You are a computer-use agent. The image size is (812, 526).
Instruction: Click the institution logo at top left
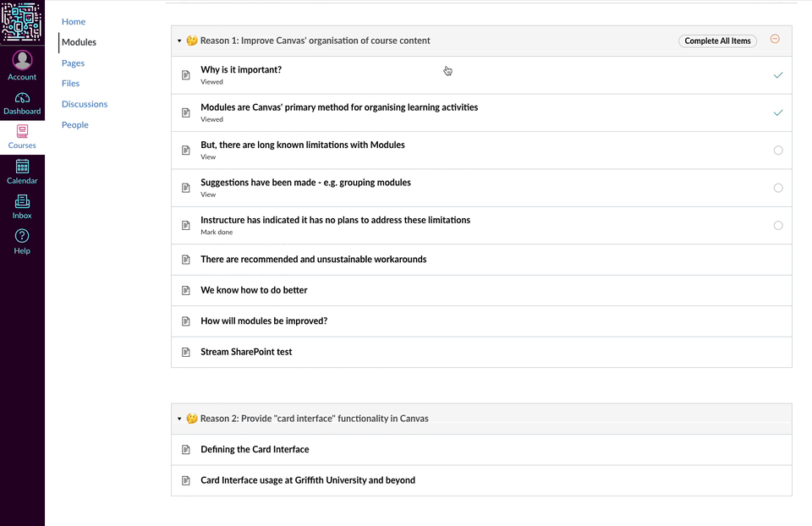22,22
